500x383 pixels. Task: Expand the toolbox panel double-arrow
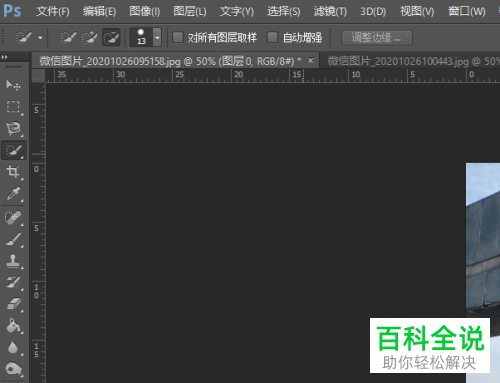pos(4,57)
